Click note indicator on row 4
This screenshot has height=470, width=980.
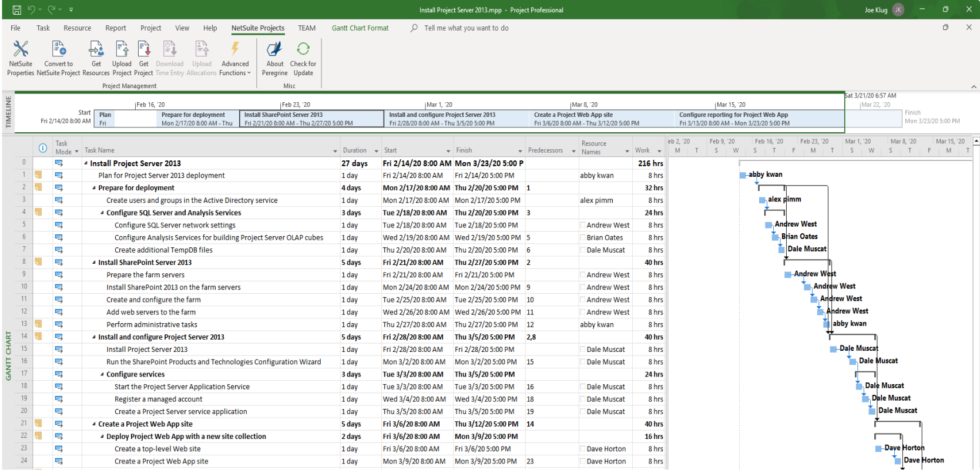click(x=38, y=212)
